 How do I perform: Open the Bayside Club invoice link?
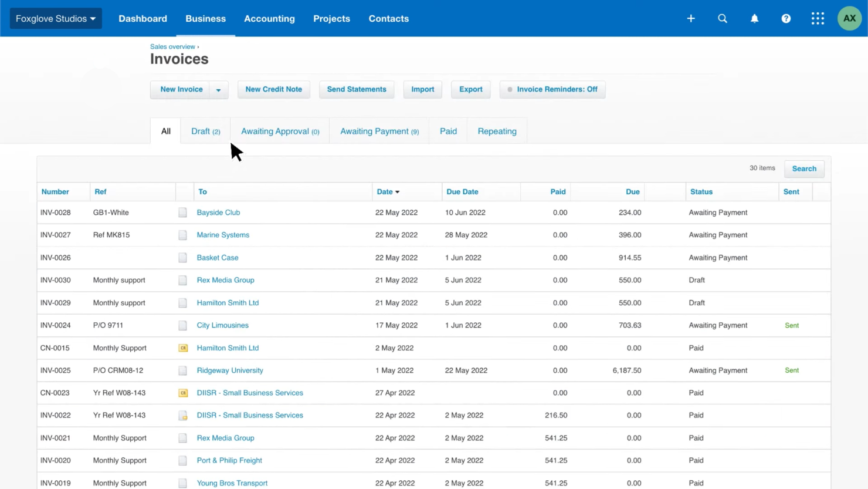(218, 213)
